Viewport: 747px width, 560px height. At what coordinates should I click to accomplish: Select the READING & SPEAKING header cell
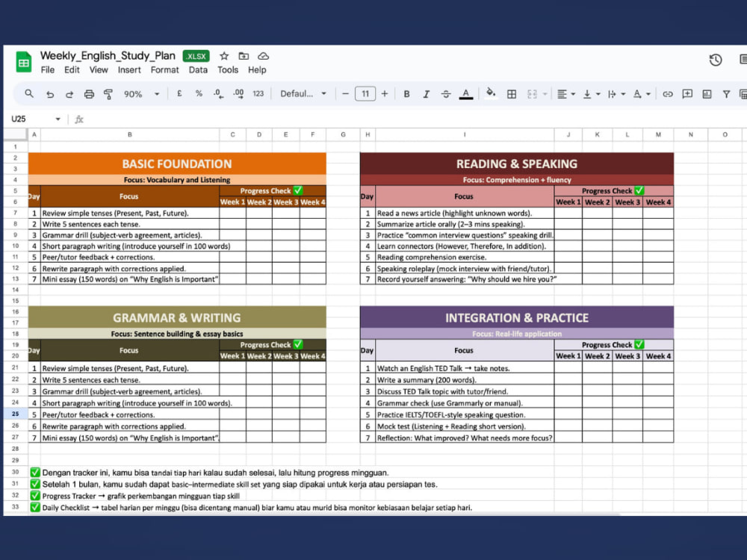click(x=517, y=164)
